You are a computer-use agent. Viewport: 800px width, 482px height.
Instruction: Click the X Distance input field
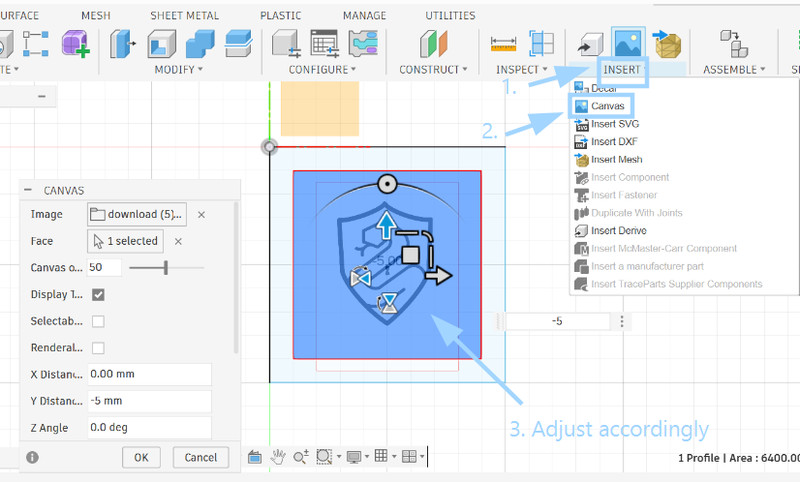(x=149, y=374)
